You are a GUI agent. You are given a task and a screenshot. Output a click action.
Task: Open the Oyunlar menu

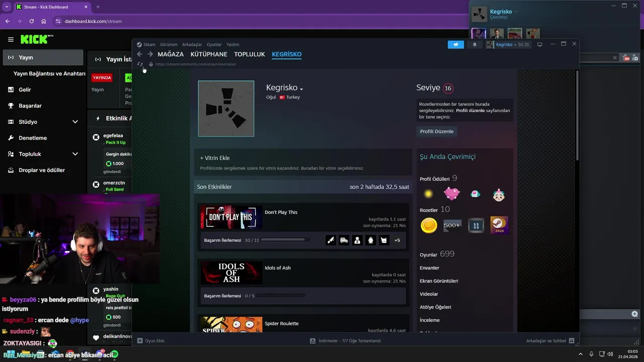(x=214, y=45)
